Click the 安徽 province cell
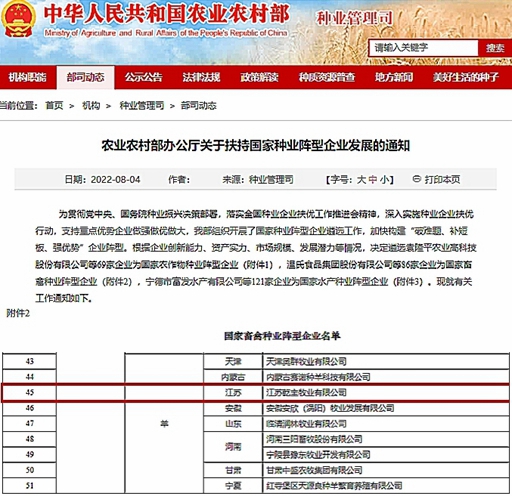The width and height of the screenshot is (512, 496). point(233,408)
